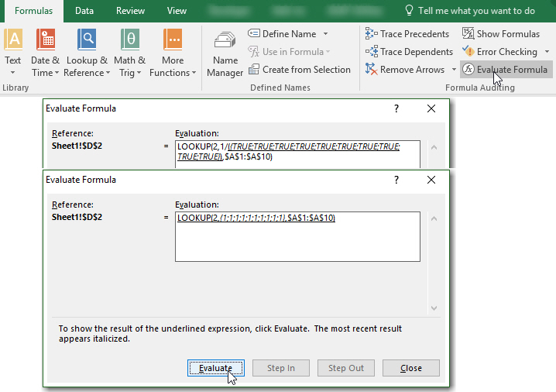This screenshot has width=556, height=392.
Task: Expand the Remove Arrows dropdown arrow
Action: click(454, 70)
